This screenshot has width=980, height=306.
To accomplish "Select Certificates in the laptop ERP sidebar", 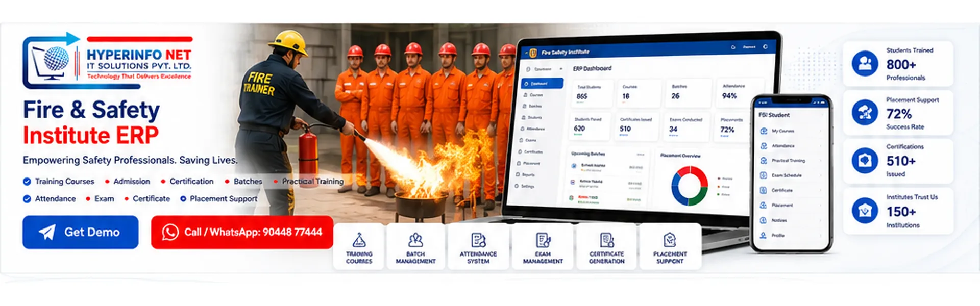I will click(531, 152).
